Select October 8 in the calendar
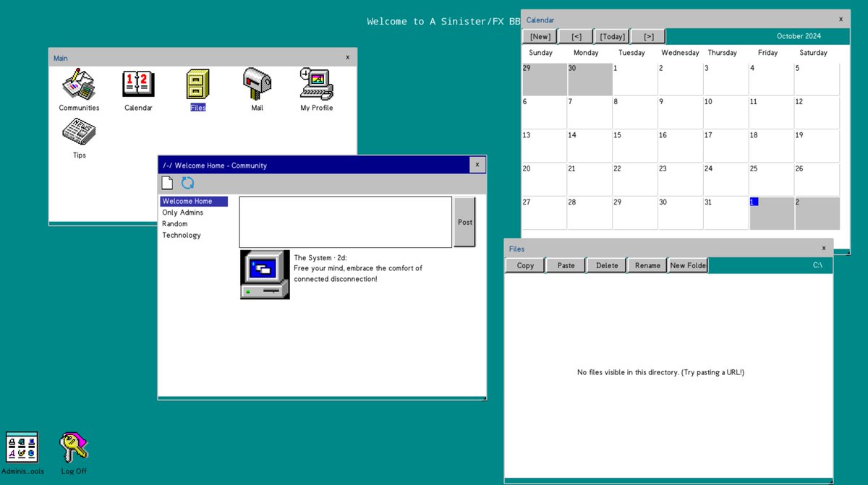 (x=634, y=112)
